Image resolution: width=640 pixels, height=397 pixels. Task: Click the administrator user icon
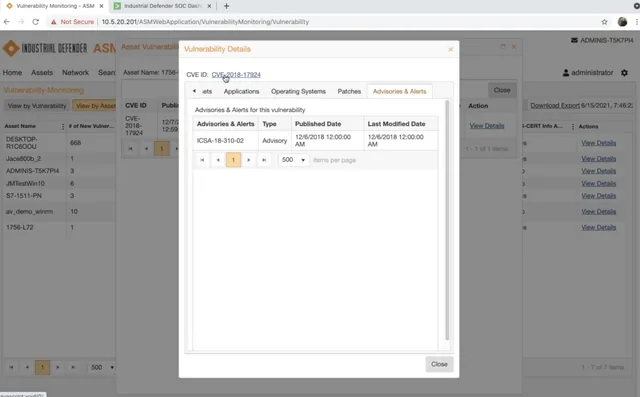(566, 73)
